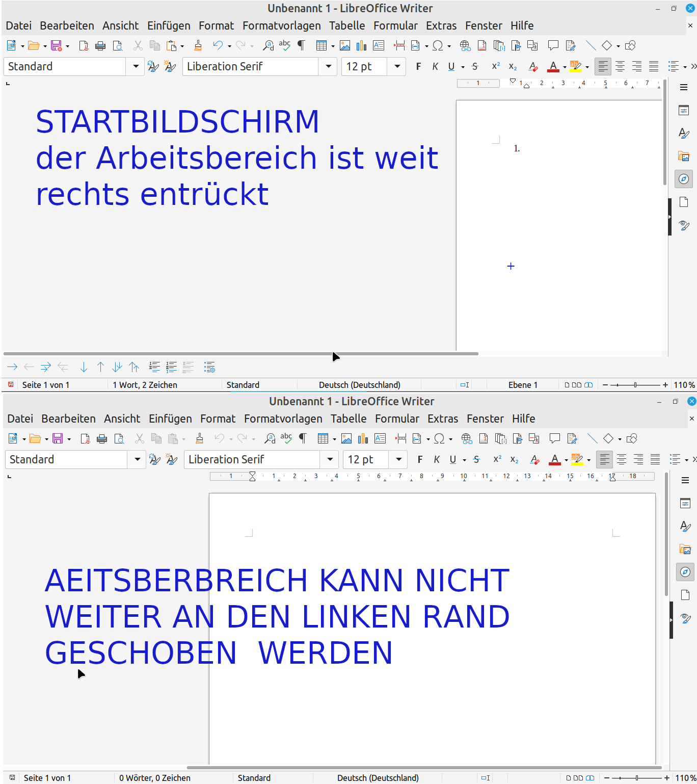Click the zoom slider handle in top window
Screen dimensions: 697x784
coord(635,385)
